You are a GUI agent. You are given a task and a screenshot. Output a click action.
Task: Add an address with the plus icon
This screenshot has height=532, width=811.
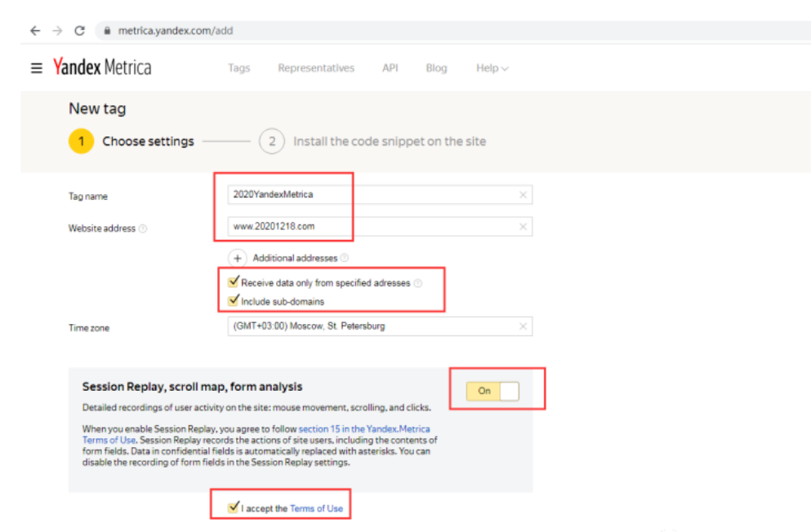click(238, 259)
